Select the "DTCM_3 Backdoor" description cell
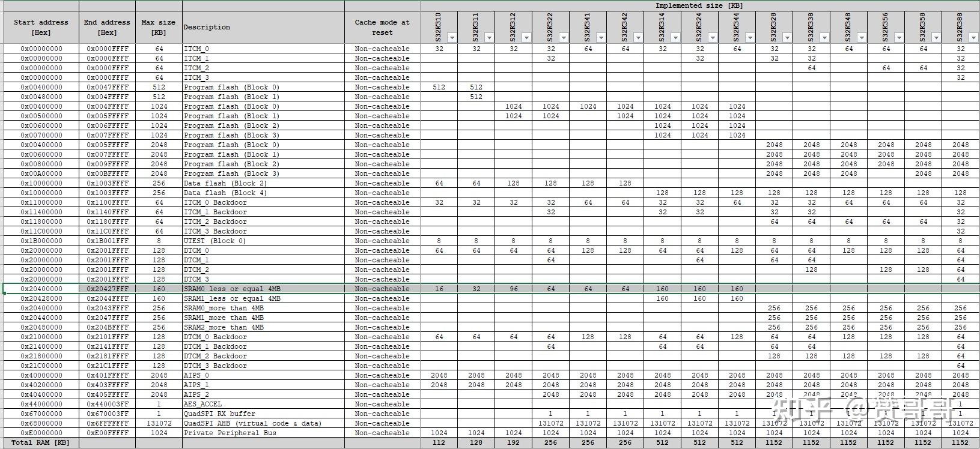The width and height of the screenshot is (980, 449). coord(263,366)
